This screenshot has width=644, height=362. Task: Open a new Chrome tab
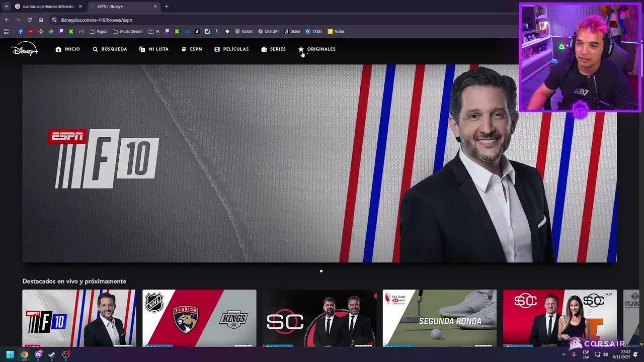click(x=167, y=7)
